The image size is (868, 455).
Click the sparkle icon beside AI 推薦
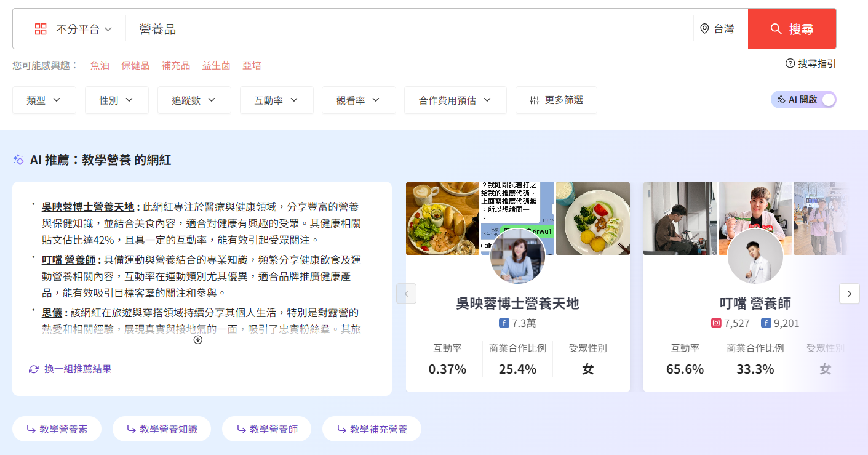point(18,160)
